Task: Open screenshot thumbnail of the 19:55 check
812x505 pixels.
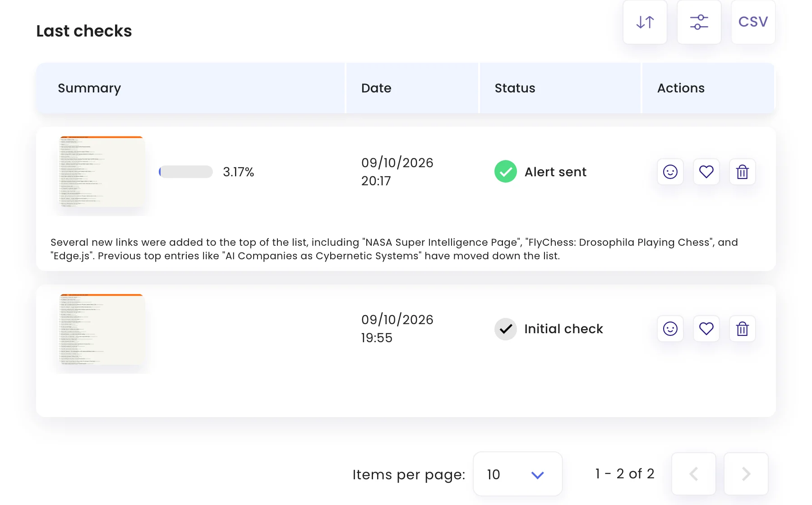Action: [101, 330]
